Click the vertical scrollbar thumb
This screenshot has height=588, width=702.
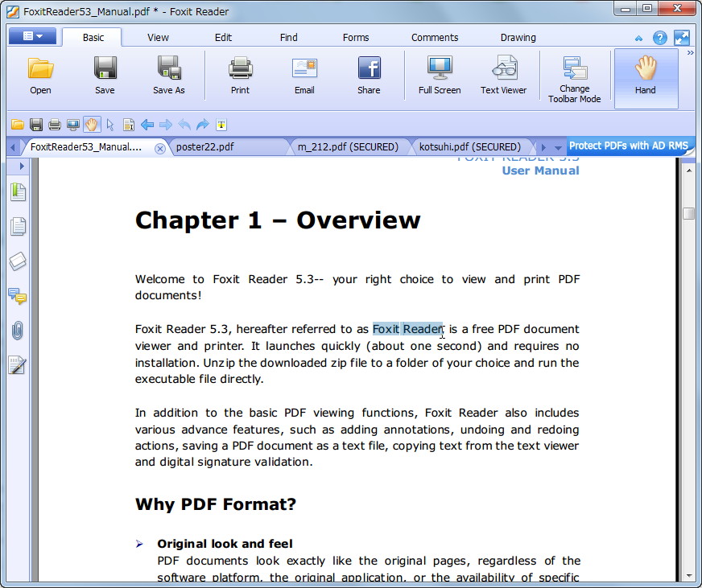[x=688, y=213]
